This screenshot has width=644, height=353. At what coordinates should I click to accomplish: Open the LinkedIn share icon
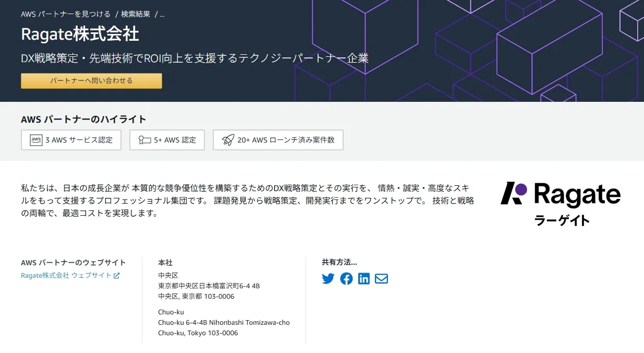tap(363, 278)
